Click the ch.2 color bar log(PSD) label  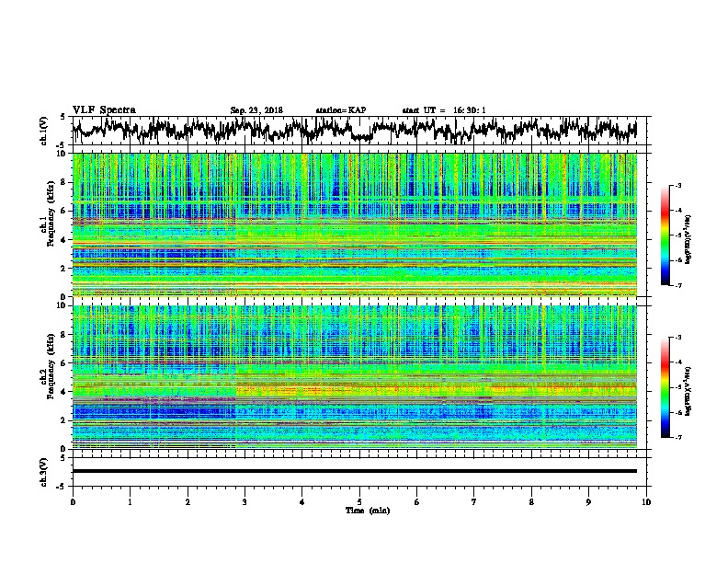688,391
